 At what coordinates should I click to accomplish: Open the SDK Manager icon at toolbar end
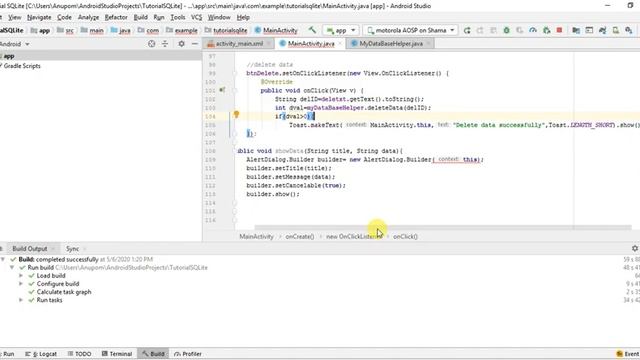coord(629,30)
